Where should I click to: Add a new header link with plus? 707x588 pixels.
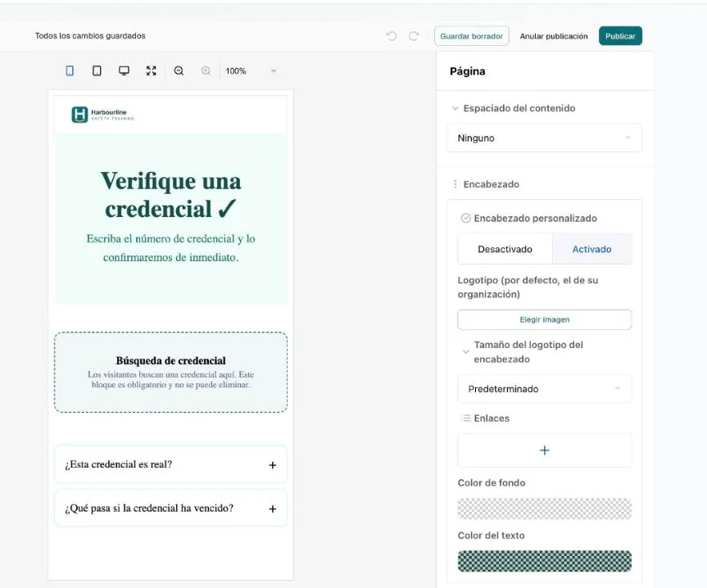point(545,450)
